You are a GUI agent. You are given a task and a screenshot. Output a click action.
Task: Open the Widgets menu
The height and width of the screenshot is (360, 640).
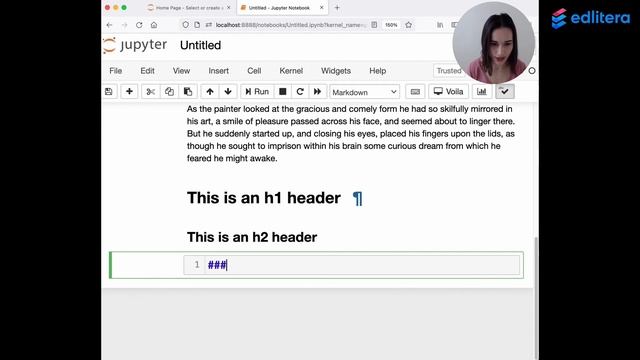pos(336,71)
